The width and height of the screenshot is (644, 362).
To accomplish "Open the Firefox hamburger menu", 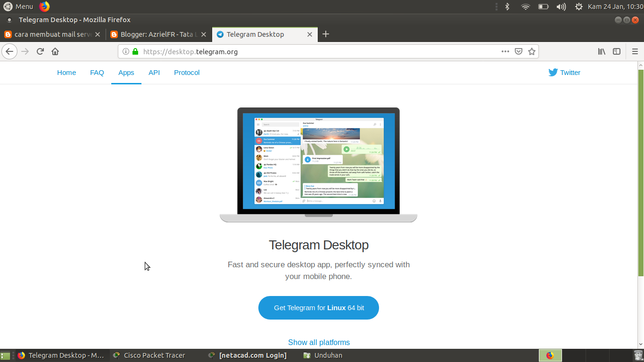I will click(x=635, y=51).
